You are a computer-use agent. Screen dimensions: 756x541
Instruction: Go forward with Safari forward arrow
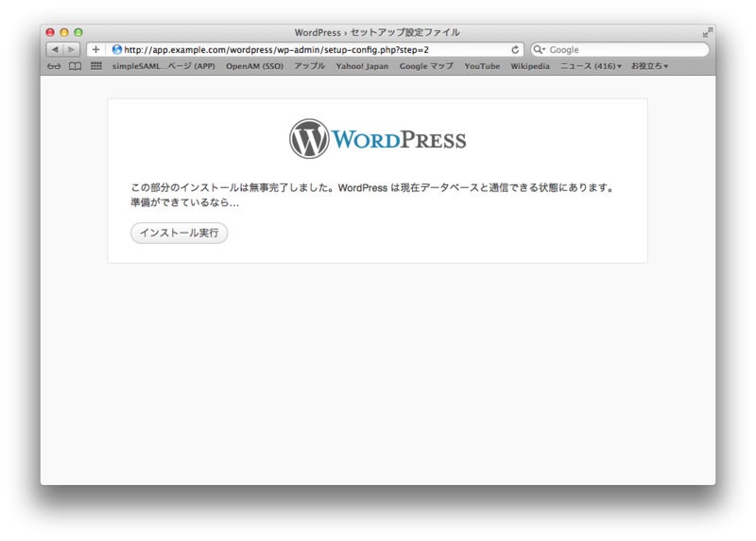coord(72,50)
